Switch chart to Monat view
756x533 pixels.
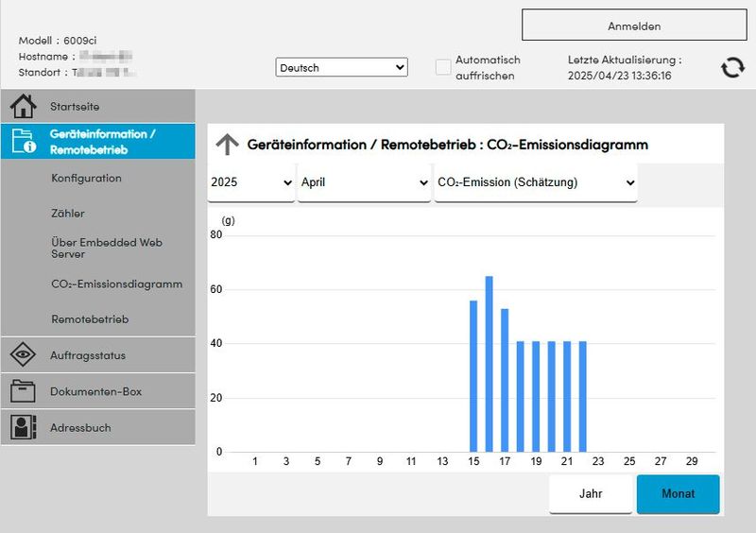(678, 493)
